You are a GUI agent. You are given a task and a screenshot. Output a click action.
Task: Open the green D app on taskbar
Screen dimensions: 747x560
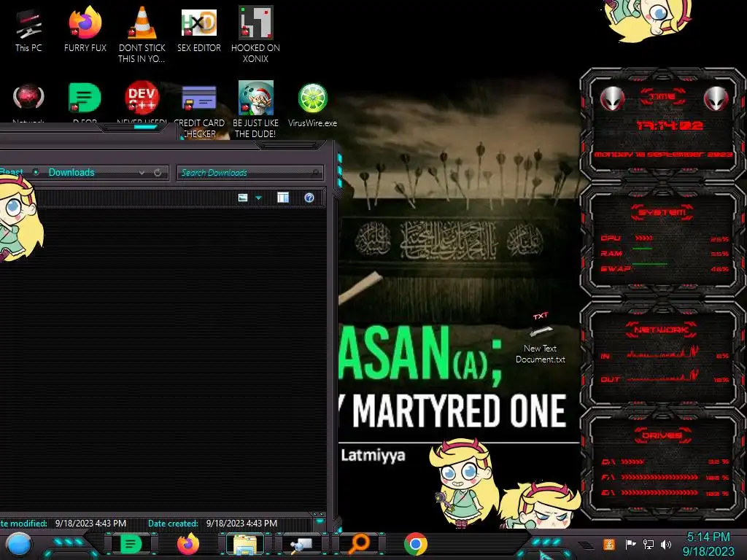pyautogui.click(x=131, y=544)
